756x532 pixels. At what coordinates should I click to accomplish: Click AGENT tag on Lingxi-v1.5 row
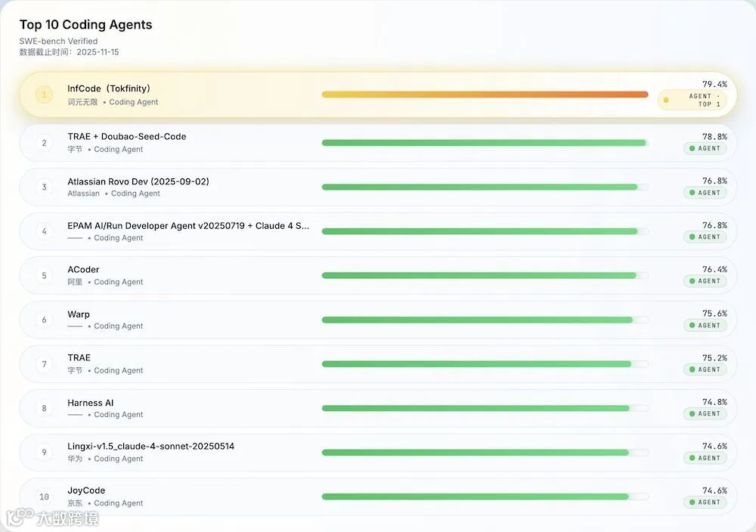pos(705,458)
